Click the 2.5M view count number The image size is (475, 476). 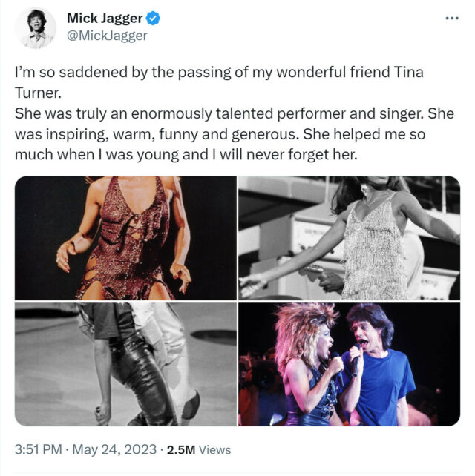[181, 449]
